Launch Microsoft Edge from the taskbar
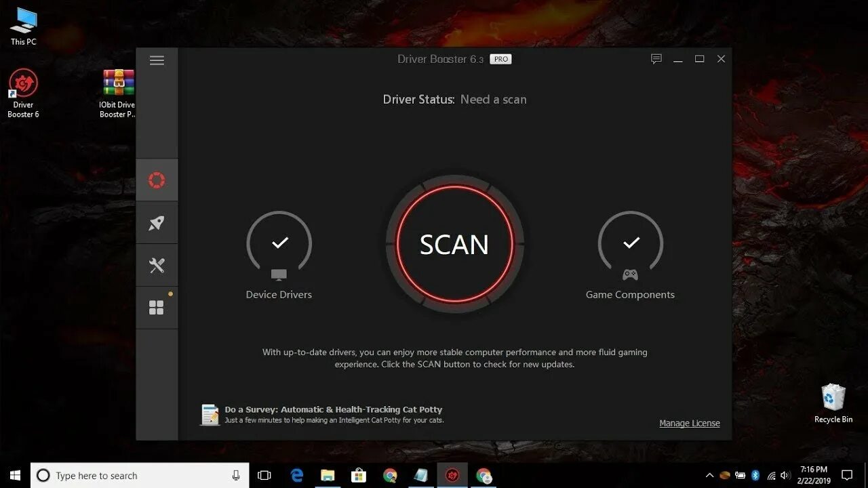The width and height of the screenshot is (868, 488). coord(297,476)
